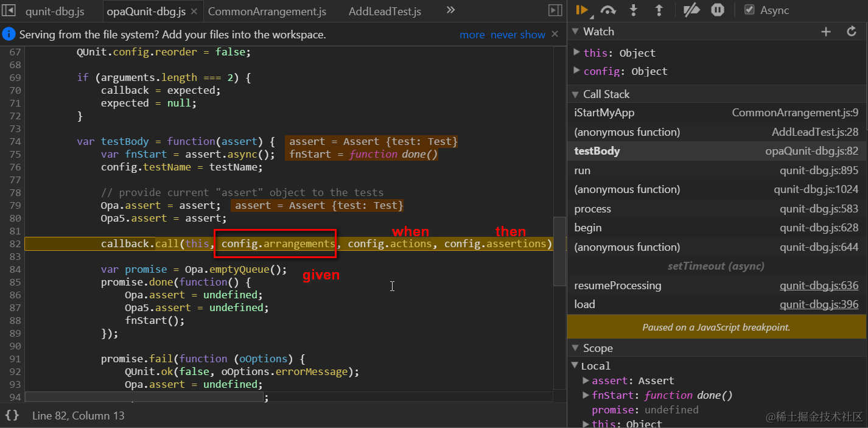Image resolution: width=868 pixels, height=428 pixels.
Task: Show more tabs overflow chevron
Action: tap(450, 10)
